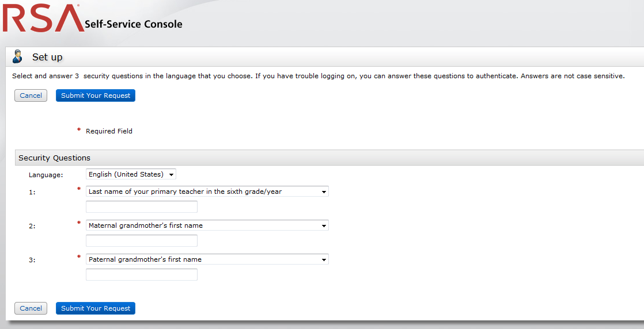Click the RSA logo
644x329 pixels.
click(43, 17)
